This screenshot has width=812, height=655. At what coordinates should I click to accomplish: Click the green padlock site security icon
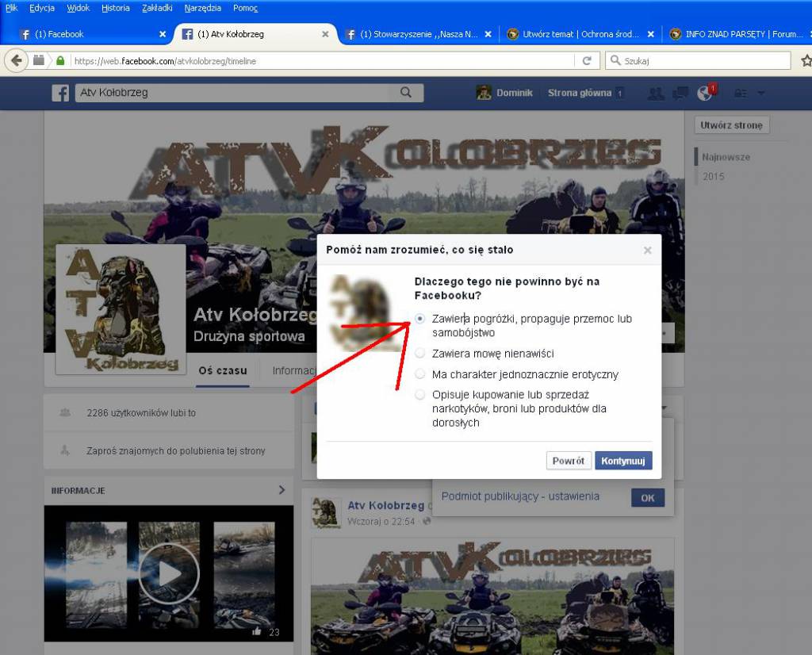(60, 60)
